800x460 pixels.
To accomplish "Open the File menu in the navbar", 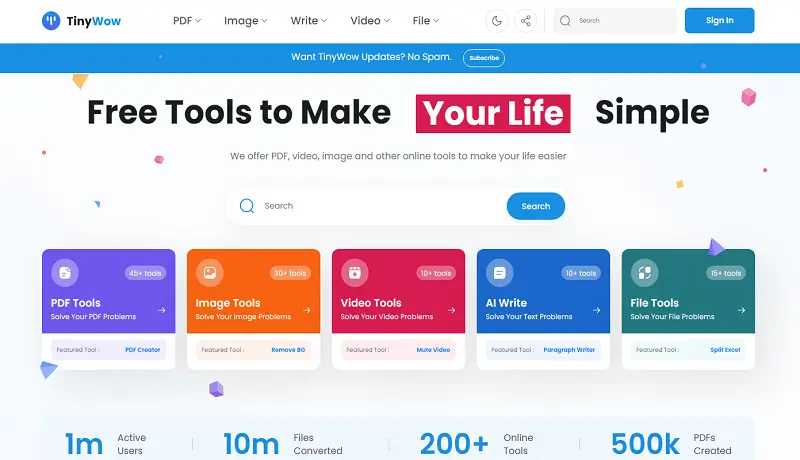I will (427, 20).
